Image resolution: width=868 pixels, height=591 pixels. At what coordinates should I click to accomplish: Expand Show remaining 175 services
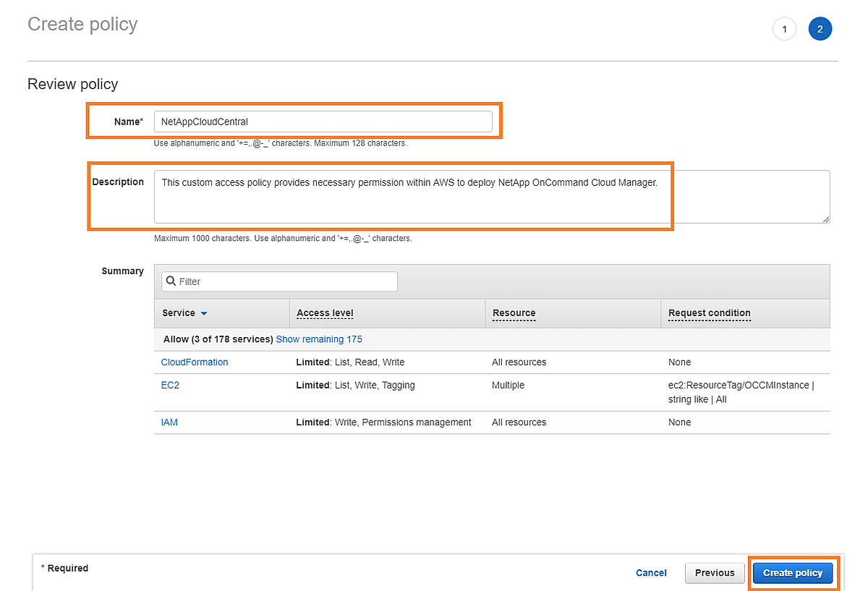pyautogui.click(x=319, y=339)
